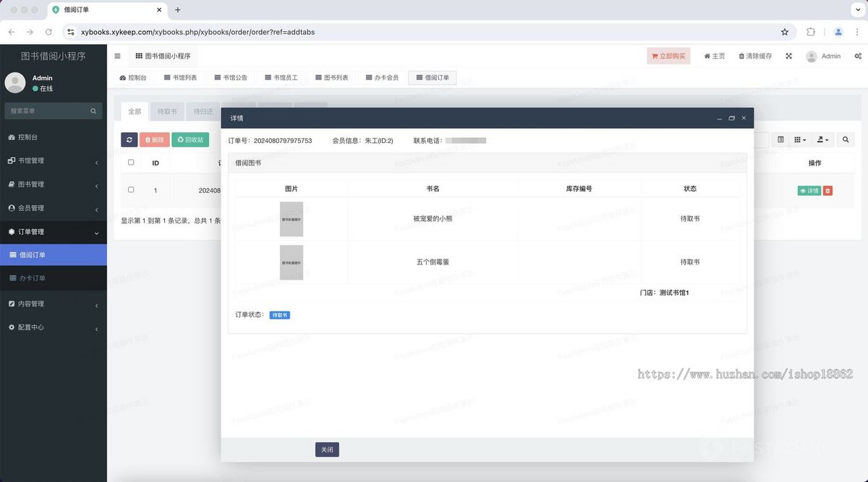Toggle the select-all checkbox in table header
This screenshot has width=868, height=482.
point(131,163)
